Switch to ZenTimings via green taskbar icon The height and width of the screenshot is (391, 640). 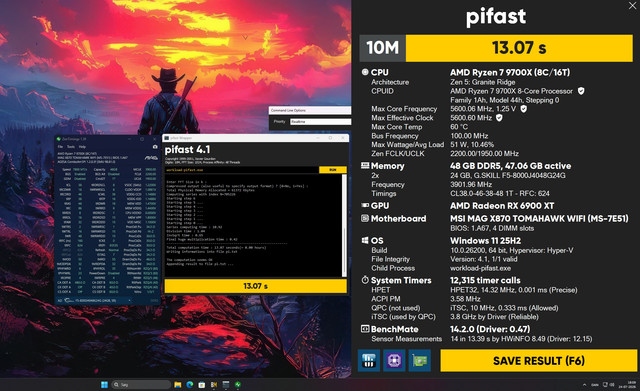click(238, 384)
